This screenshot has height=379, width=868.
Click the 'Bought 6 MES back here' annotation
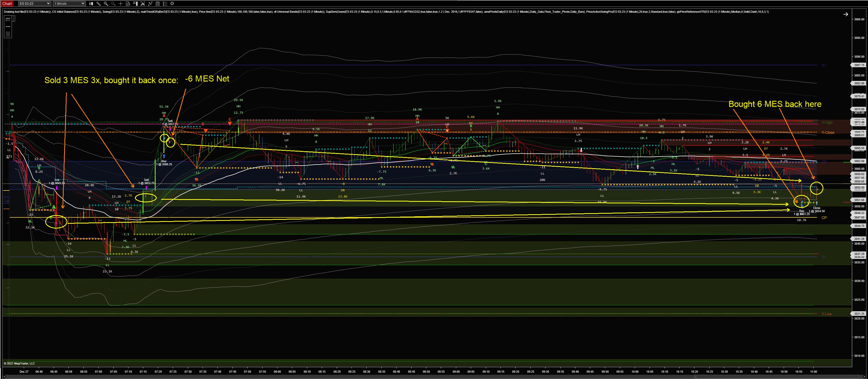point(775,104)
